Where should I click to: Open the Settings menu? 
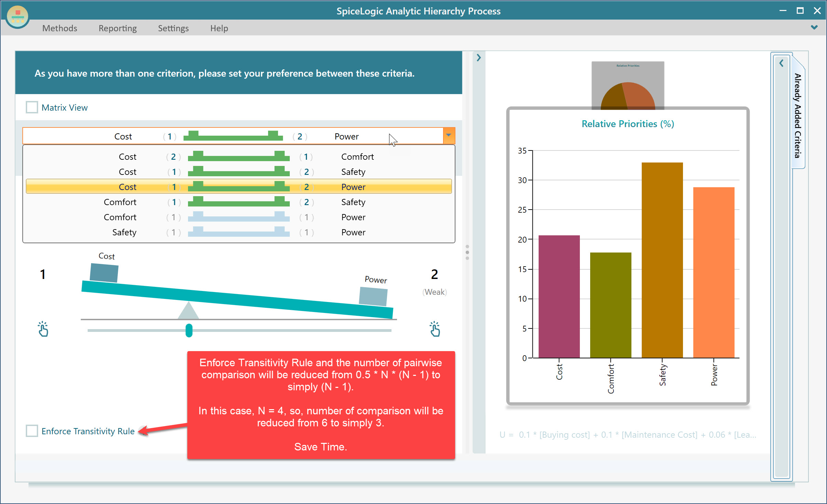point(173,28)
